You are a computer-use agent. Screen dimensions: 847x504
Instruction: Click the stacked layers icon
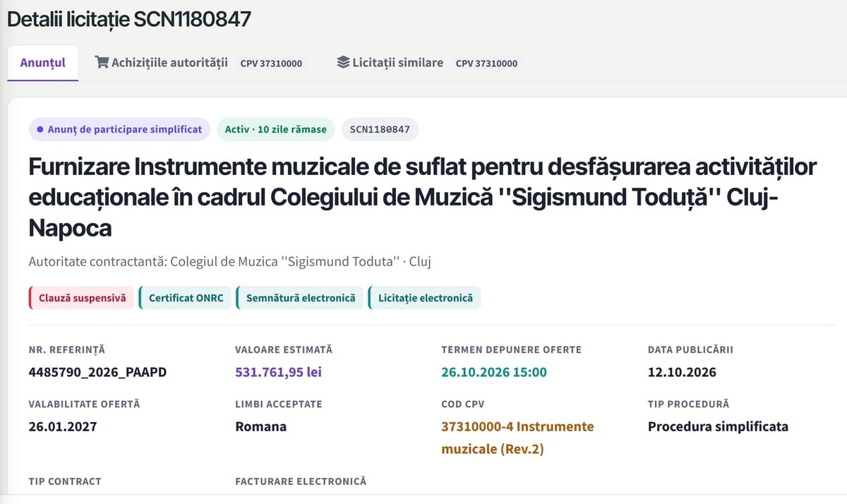pos(343,62)
